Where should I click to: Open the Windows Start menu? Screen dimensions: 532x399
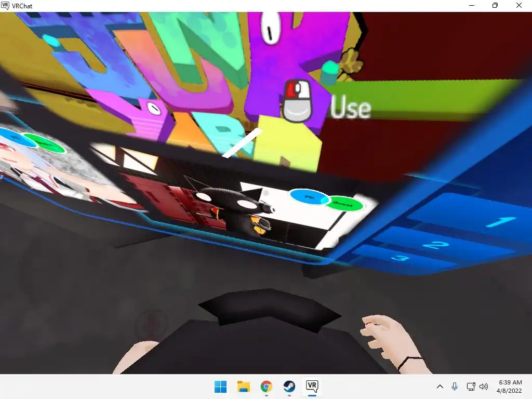220,387
